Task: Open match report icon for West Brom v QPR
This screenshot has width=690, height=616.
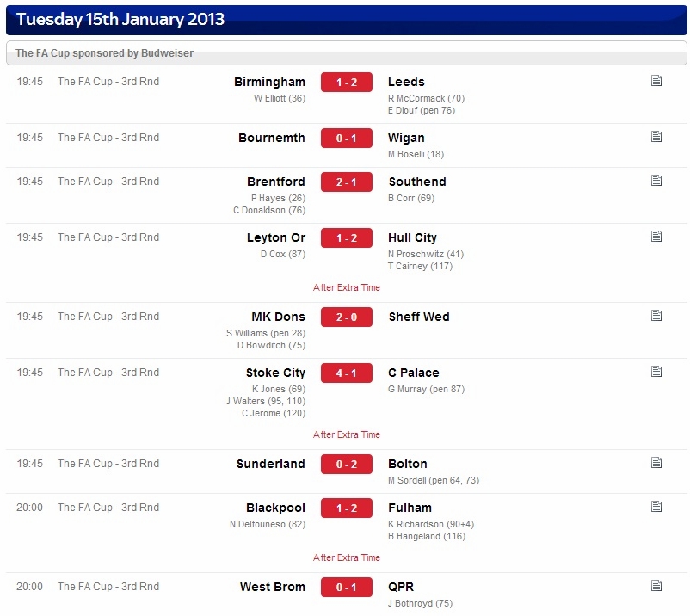Action: tap(656, 586)
